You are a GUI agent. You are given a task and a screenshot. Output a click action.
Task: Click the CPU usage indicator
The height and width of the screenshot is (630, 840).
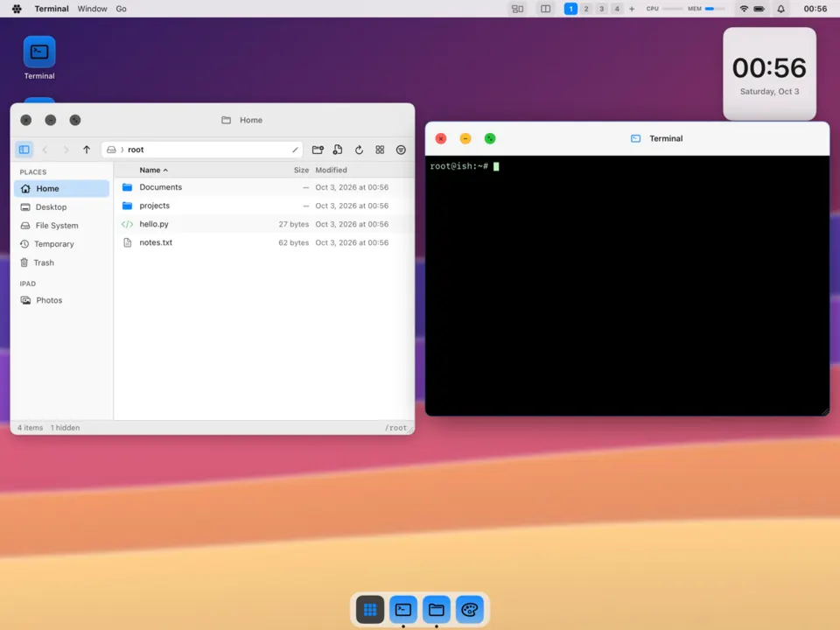[664, 9]
